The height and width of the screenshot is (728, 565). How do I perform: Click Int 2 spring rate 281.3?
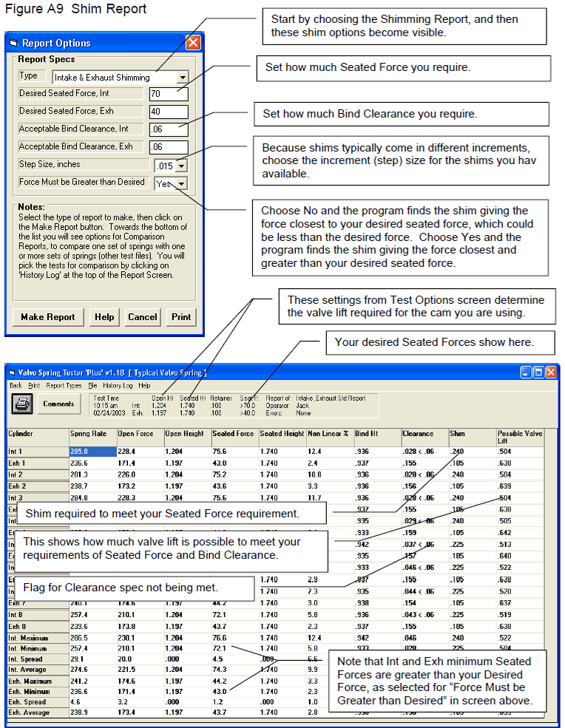[93, 474]
